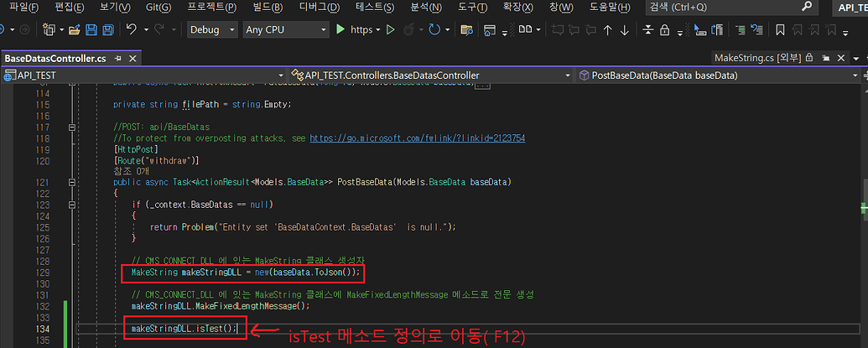The image size is (868, 348).
Task: Click the cursor-with-line selection icon
Action: (699, 30)
